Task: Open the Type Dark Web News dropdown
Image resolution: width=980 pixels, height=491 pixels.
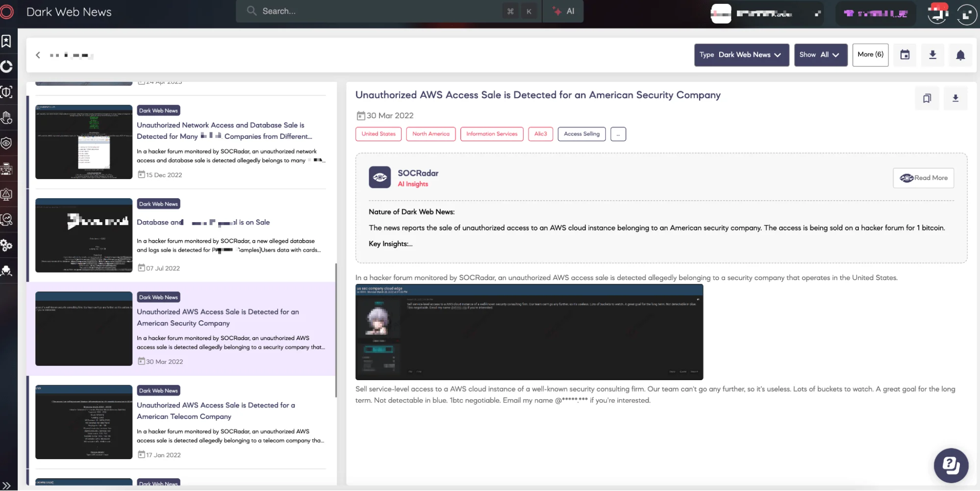Action: (741, 55)
